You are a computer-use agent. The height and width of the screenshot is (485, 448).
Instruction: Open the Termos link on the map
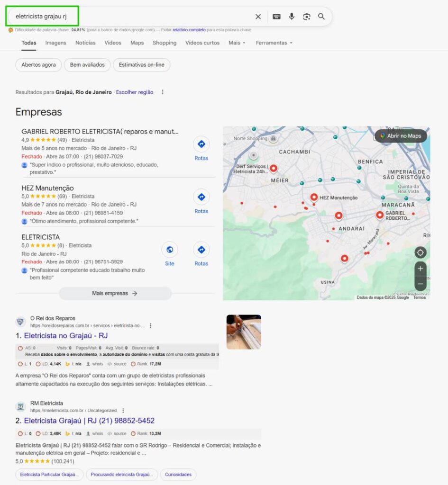click(420, 297)
